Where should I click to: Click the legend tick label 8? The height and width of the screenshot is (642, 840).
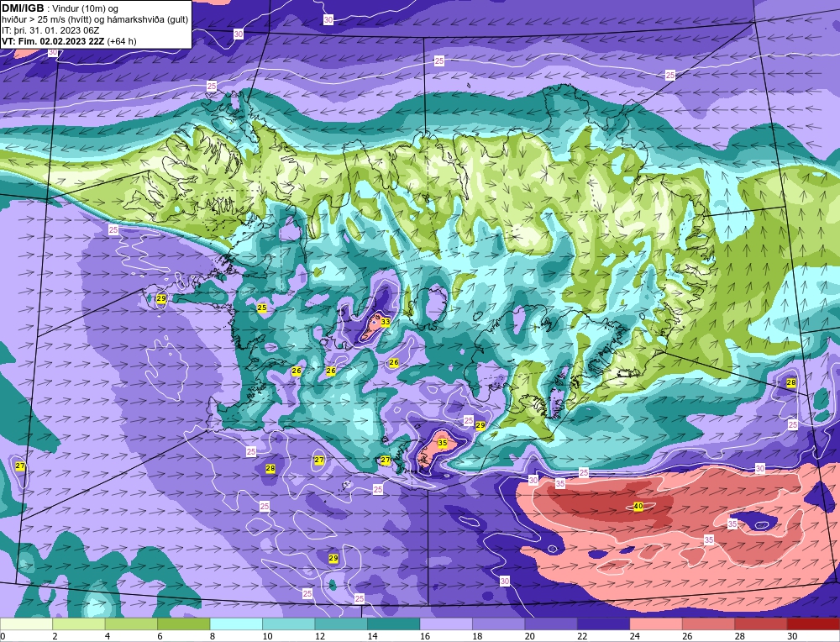(x=213, y=636)
